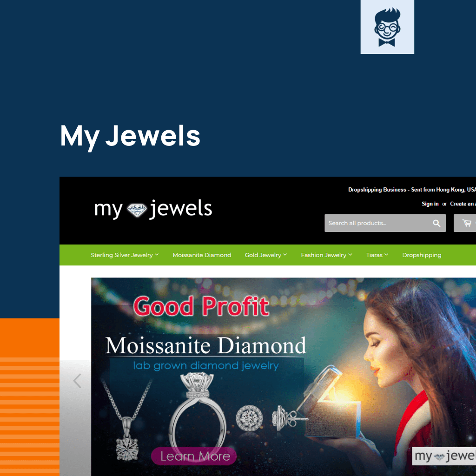The height and width of the screenshot is (476, 476).
Task: Expand the Fashion Jewelry dropdown
Action: click(327, 255)
